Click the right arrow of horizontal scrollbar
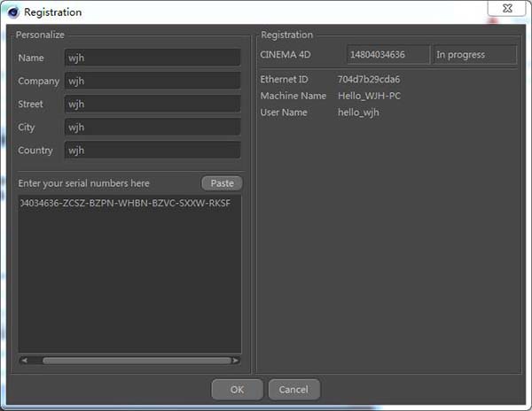The height and width of the screenshot is (411, 532). (236, 361)
